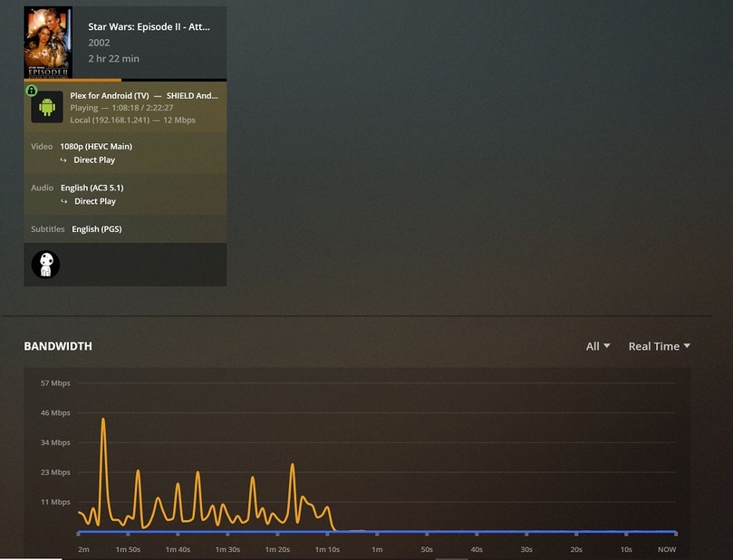Select the 'Playing — 1:08:18 / 2:22:27' status
The width and height of the screenshot is (733, 560).
[121, 108]
